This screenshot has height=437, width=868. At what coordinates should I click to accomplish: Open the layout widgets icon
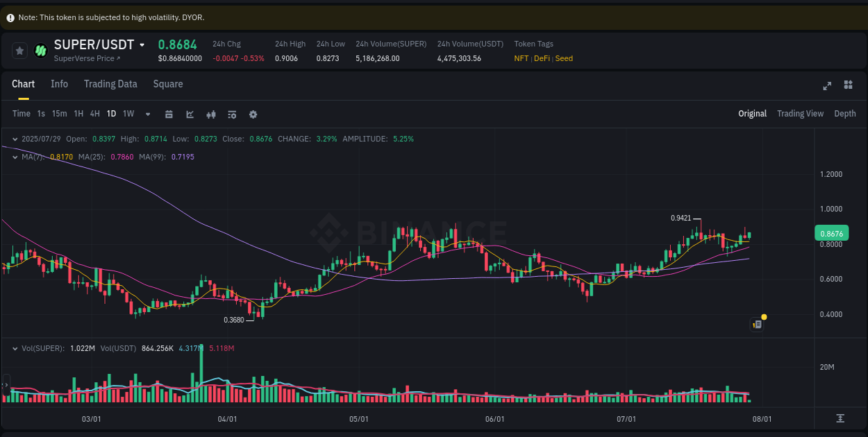(848, 85)
